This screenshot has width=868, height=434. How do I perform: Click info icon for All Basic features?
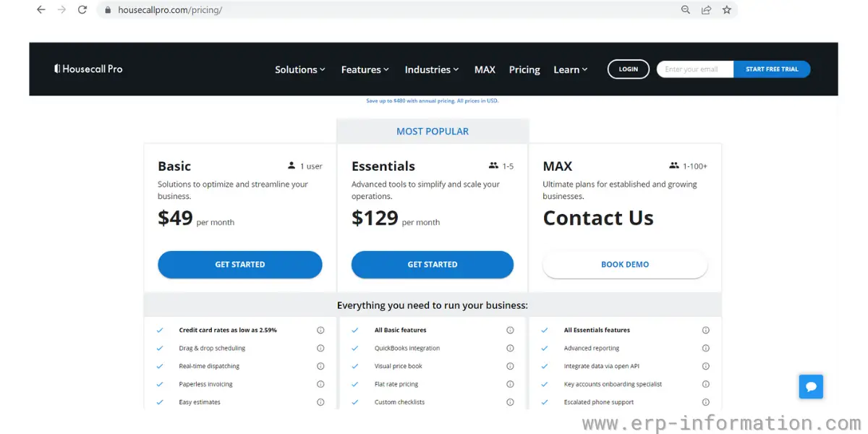(510, 330)
